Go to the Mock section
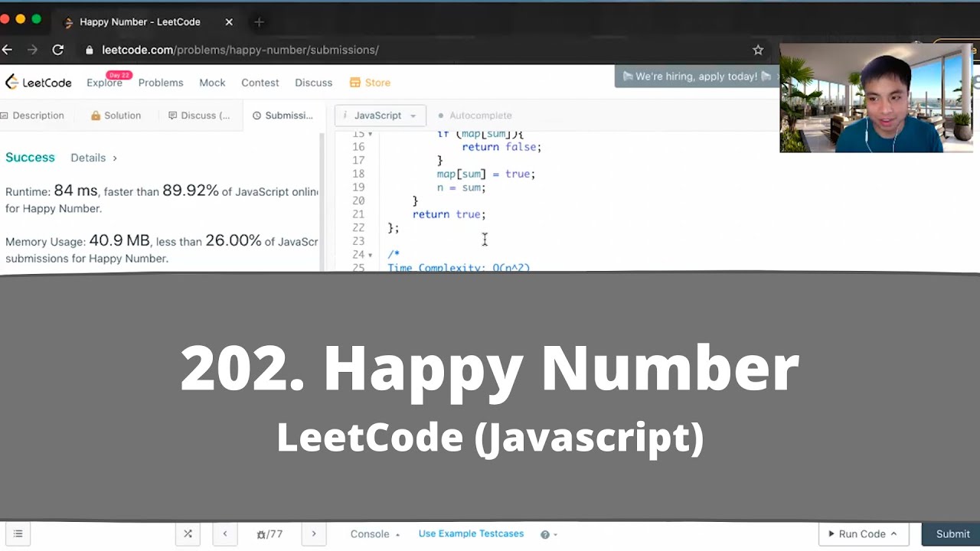This screenshot has height=551, width=980. tap(212, 83)
